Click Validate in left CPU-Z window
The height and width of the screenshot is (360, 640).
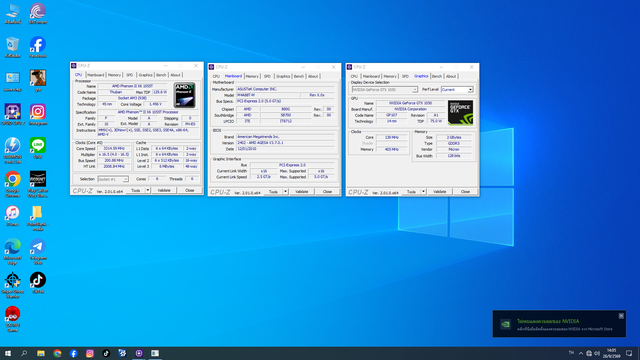click(164, 190)
